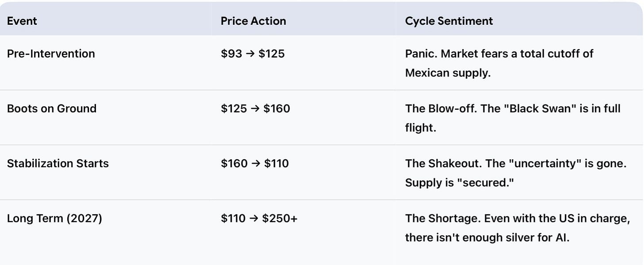
Task: Click the arrow between $93 and $125
Action: 250,54
